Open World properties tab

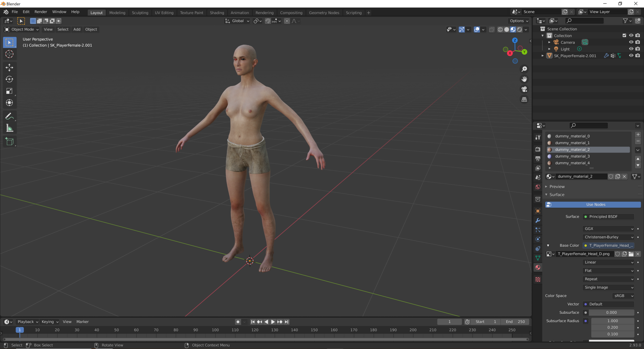538,187
